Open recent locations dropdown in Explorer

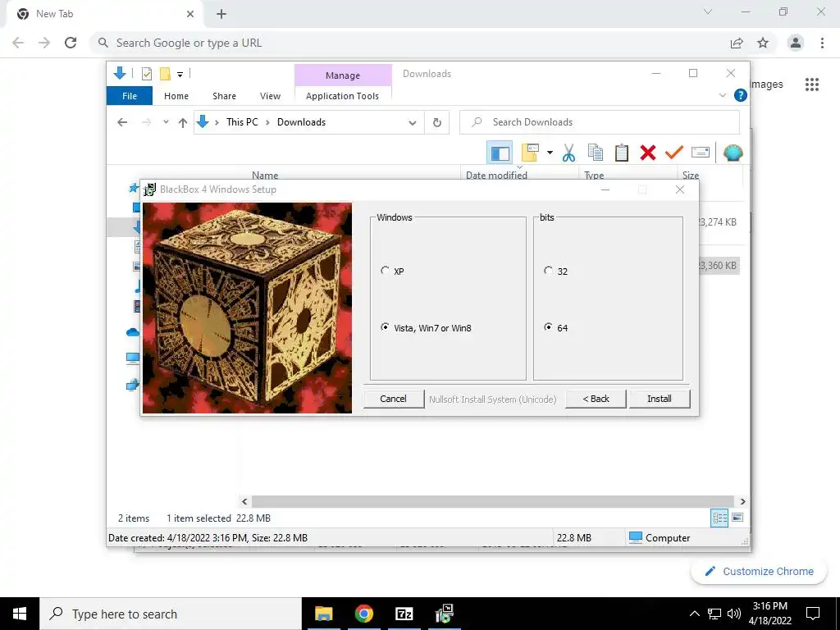[x=166, y=122]
